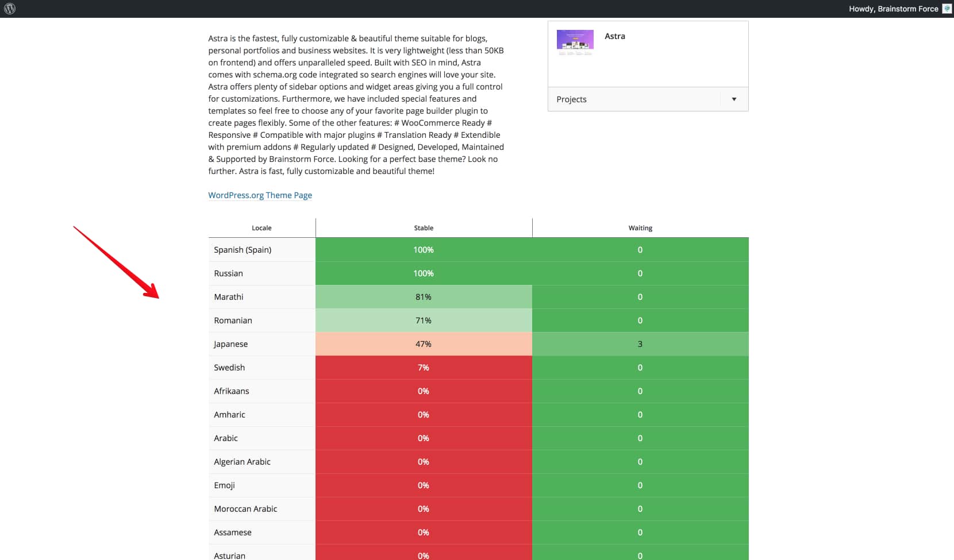Click the Astra theme thumbnail
Screen dimensions: 954x560
coord(575,43)
